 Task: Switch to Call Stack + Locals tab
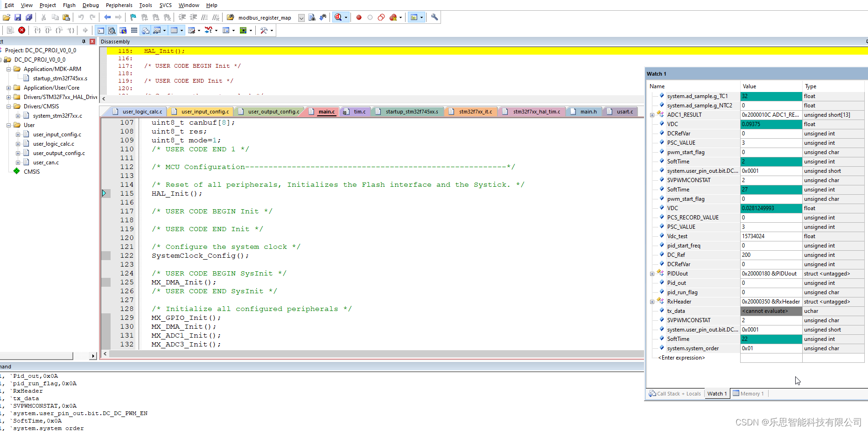pyautogui.click(x=675, y=394)
